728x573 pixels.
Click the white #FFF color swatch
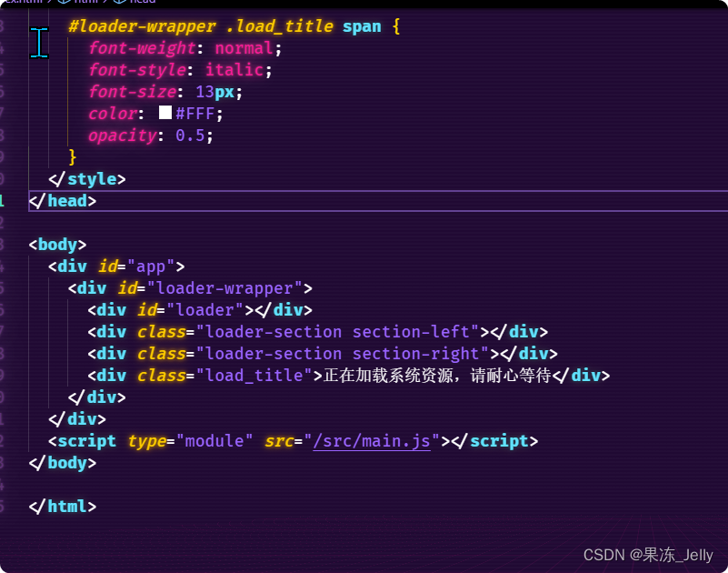point(165,113)
